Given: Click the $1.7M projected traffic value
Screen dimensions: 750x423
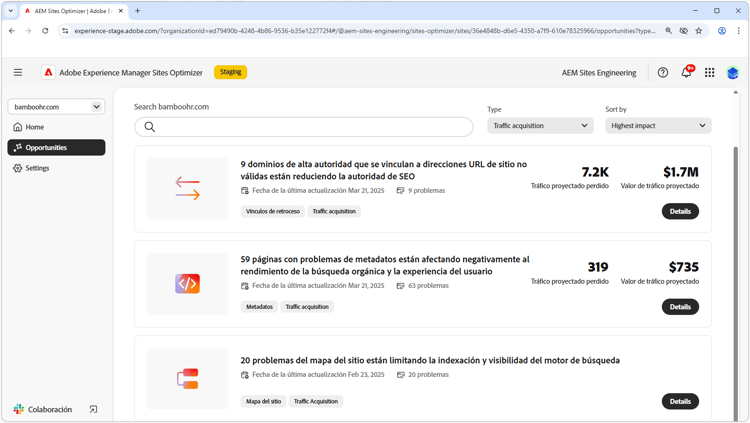Looking at the screenshot, I should (x=681, y=172).
